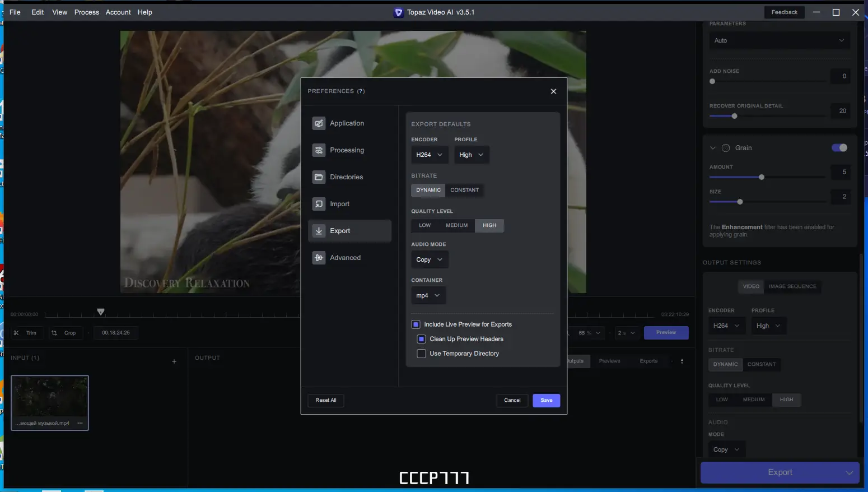Click the timeline playhead marker
The image size is (868, 492).
coord(101,312)
